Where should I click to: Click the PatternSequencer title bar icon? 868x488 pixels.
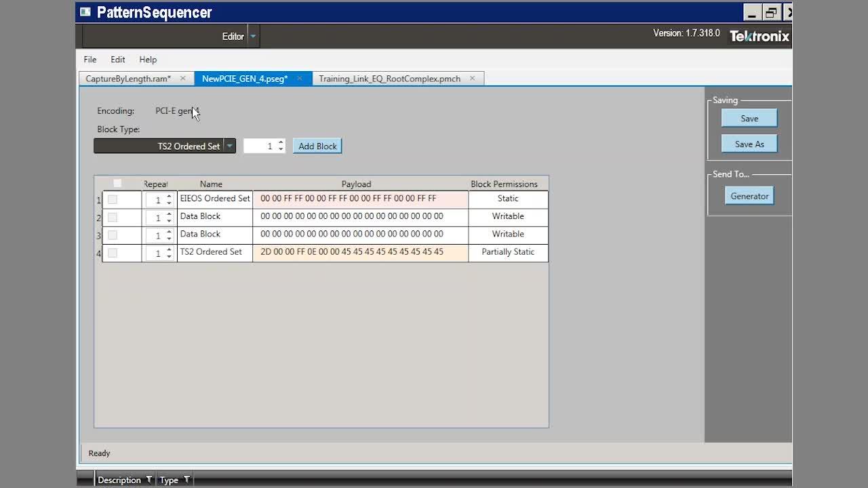click(x=84, y=12)
